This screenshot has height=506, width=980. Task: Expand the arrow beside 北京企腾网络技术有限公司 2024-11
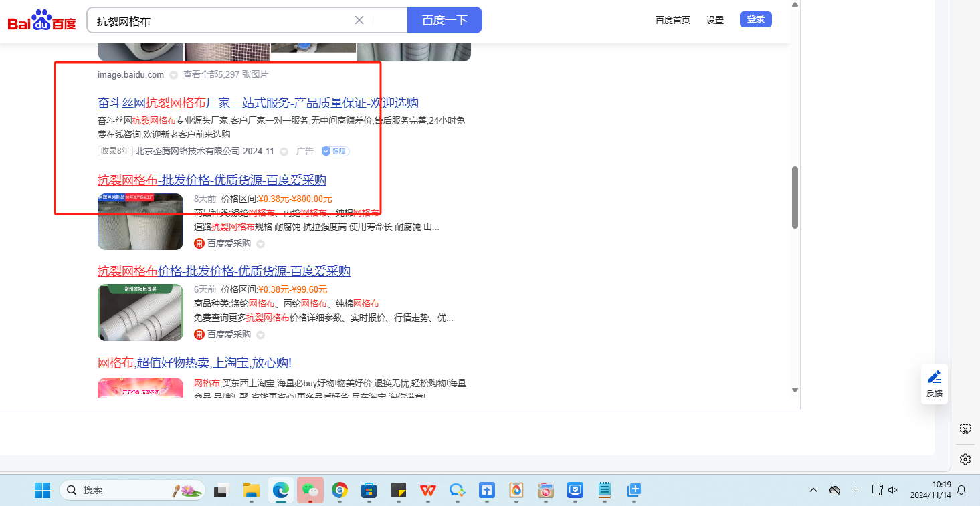click(x=284, y=152)
